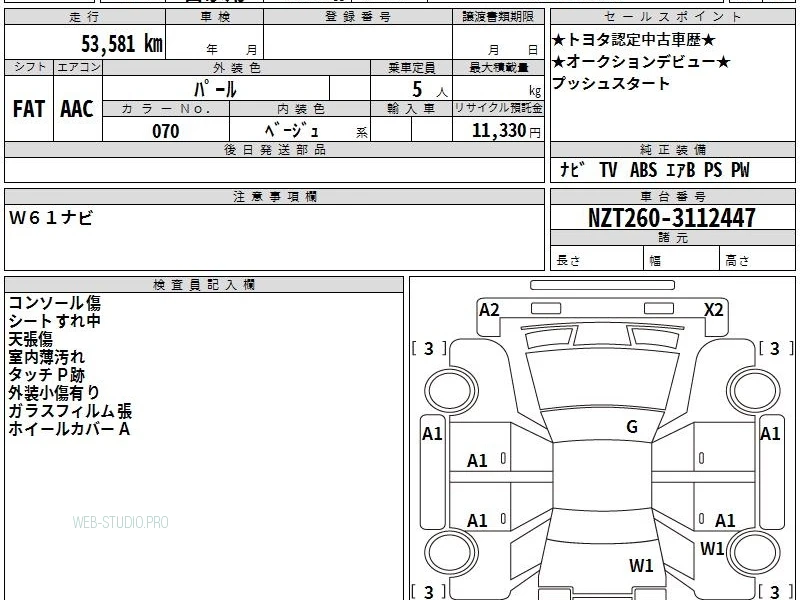Click inspector note コンソール傷
800x600 pixels.
[x=55, y=303]
